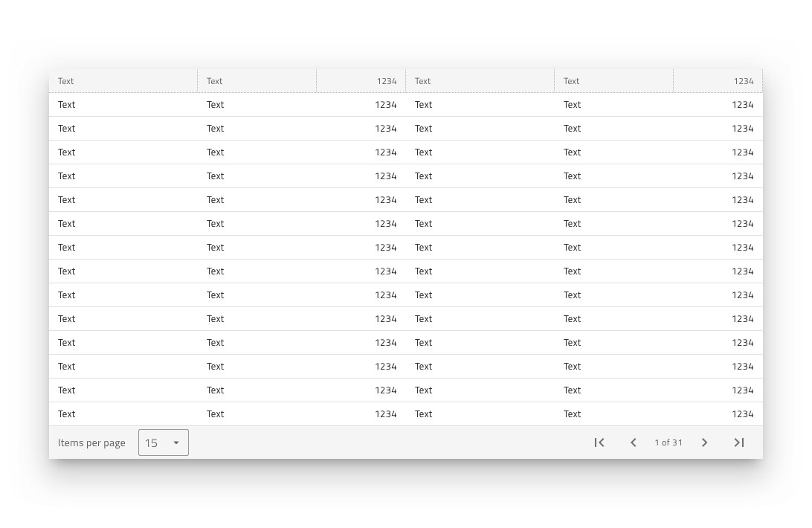Click the '1 of 31' page indicator

coord(668,442)
